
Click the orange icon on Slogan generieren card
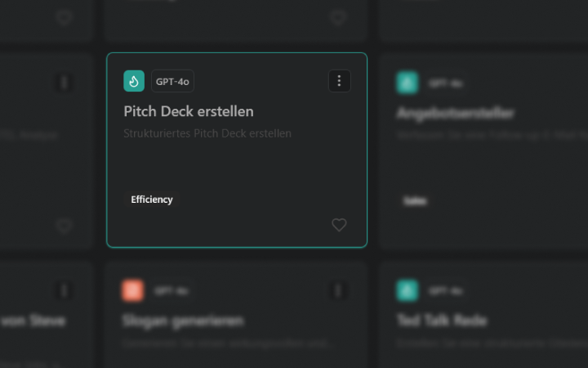click(132, 290)
